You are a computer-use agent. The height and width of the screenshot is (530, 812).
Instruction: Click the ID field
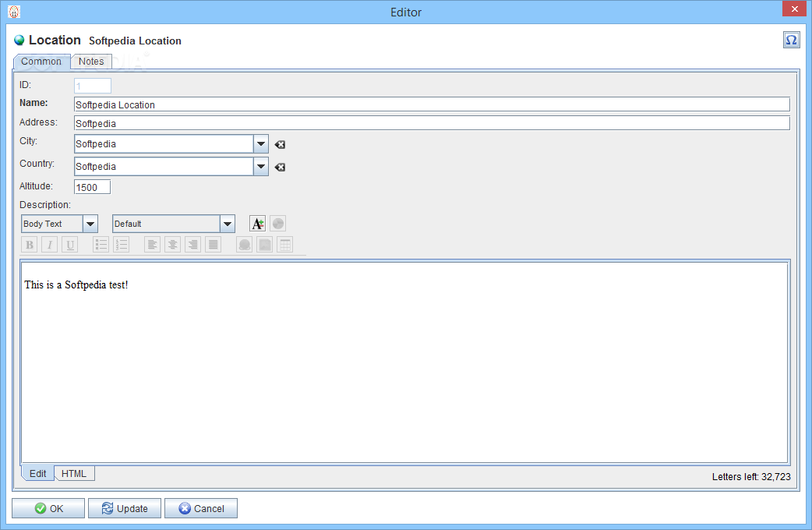pyautogui.click(x=92, y=86)
